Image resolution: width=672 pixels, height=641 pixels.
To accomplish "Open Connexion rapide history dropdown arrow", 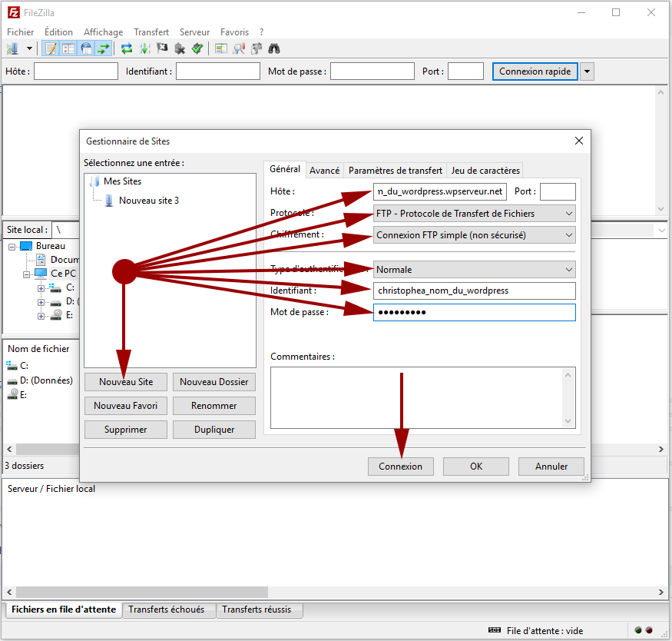I will coord(588,71).
